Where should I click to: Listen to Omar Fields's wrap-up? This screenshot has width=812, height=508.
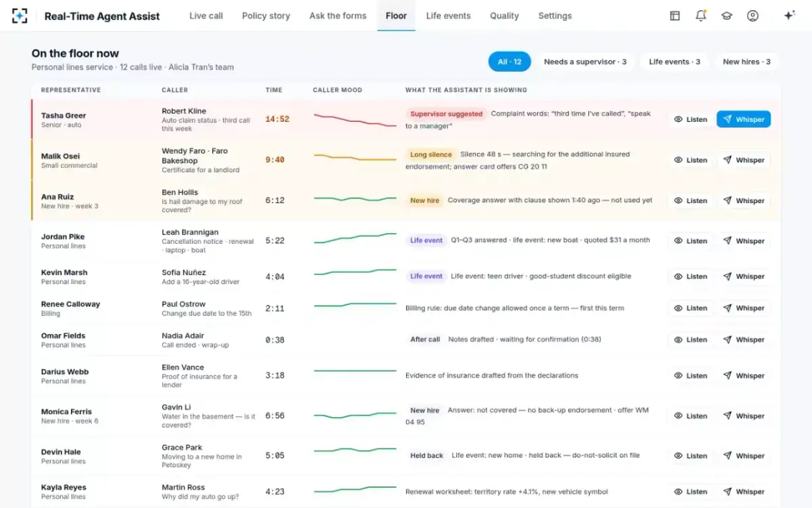click(690, 339)
